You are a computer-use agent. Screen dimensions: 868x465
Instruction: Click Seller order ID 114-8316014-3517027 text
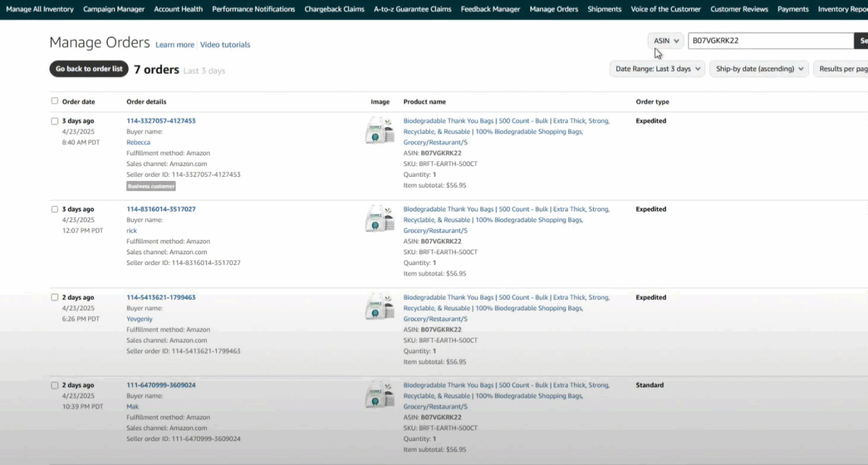[184, 262]
